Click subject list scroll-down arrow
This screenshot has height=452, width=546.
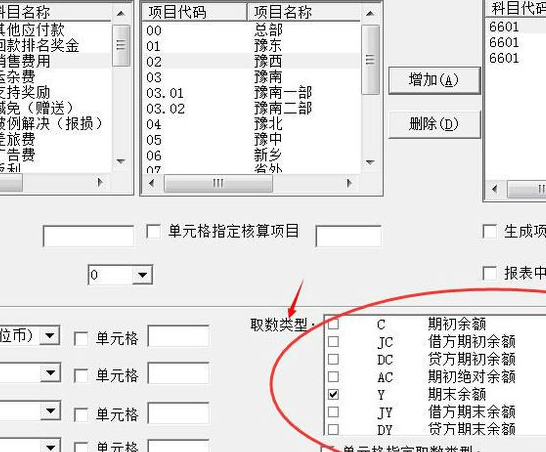[x=121, y=161]
